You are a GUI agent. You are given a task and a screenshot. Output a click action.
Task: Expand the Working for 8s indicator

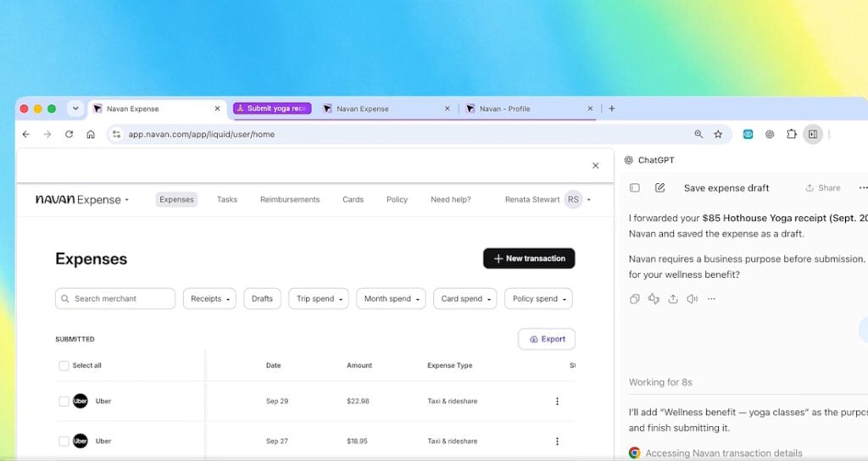click(660, 382)
